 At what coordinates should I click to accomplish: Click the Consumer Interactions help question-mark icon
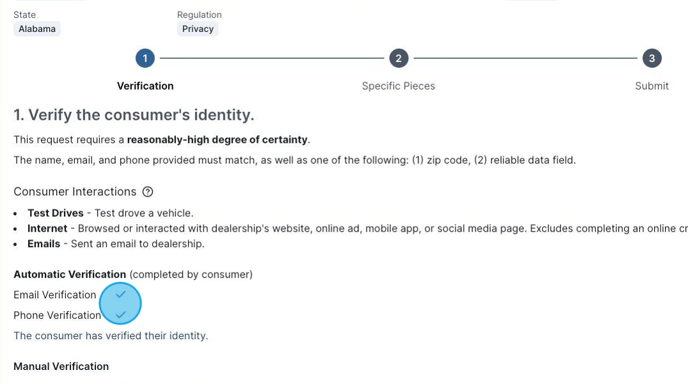coord(148,192)
